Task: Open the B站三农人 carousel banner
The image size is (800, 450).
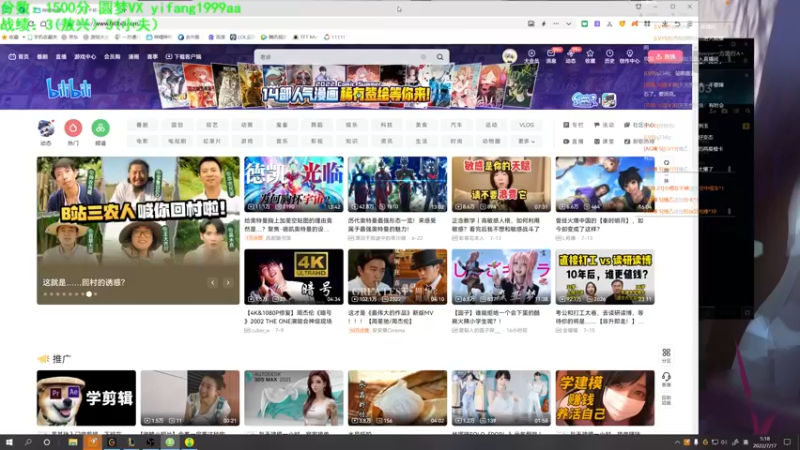Action: point(138,230)
